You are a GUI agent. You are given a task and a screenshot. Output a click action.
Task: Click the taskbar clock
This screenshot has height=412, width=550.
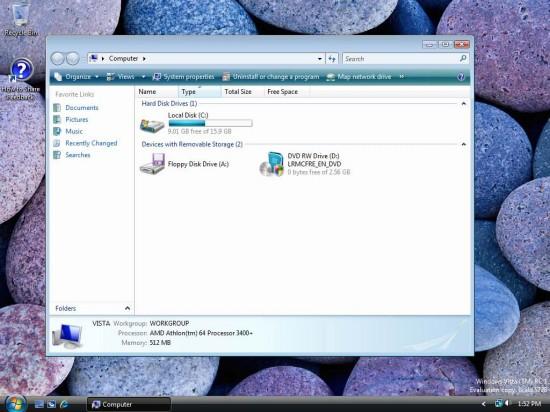[x=529, y=404]
